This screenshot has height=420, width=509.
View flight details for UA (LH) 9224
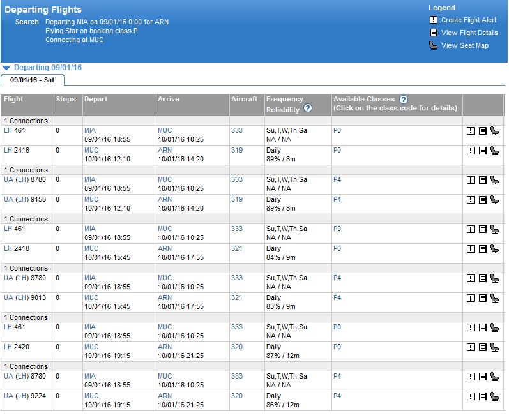(x=482, y=396)
